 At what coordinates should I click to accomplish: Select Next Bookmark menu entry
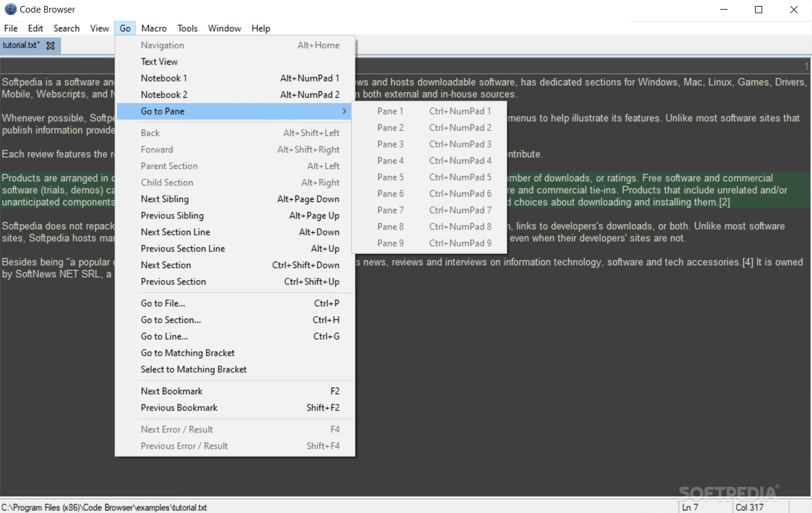click(x=172, y=391)
